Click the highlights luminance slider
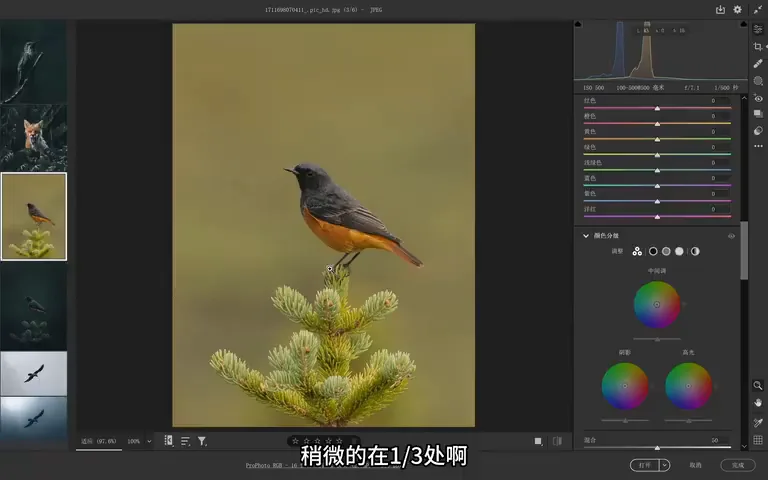This screenshot has width=768, height=480. 688,420
